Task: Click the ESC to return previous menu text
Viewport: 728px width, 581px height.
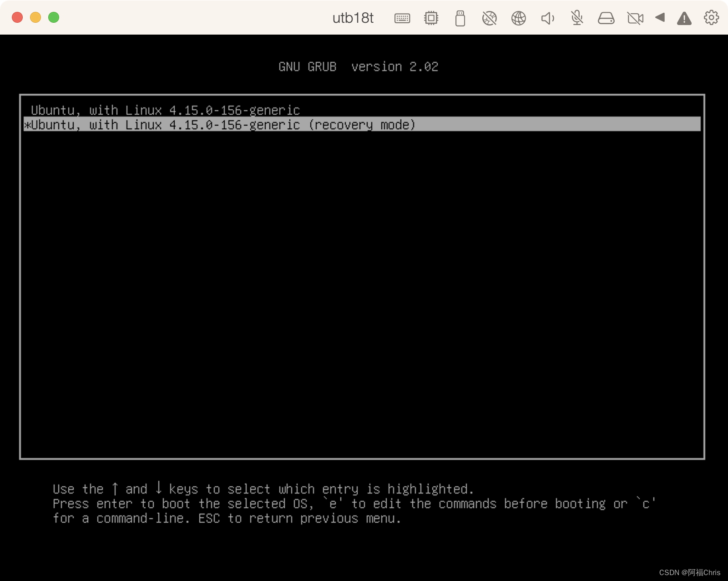Action: [x=300, y=519]
